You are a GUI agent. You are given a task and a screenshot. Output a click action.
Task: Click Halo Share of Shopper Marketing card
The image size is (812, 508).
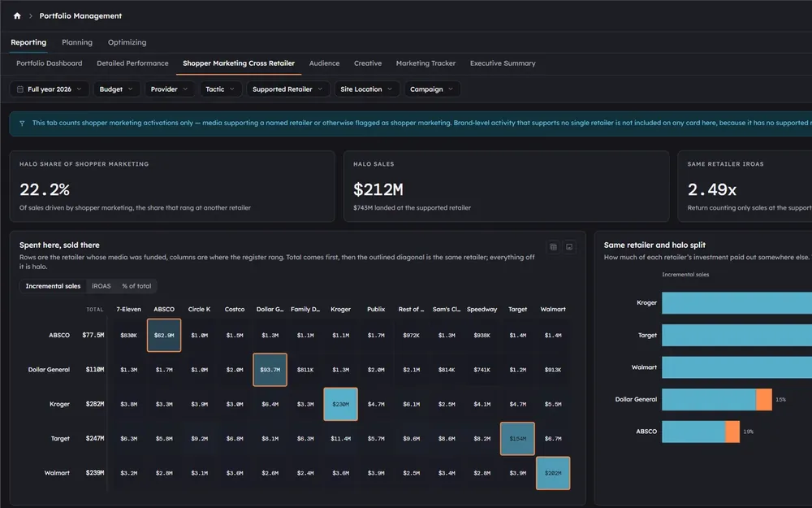(x=172, y=187)
